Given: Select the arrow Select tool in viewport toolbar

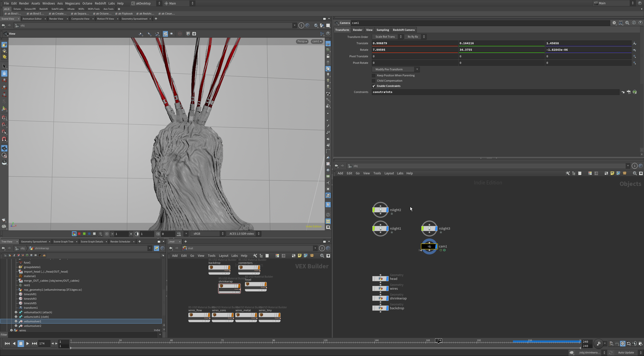Looking at the screenshot, I should pos(4,66).
